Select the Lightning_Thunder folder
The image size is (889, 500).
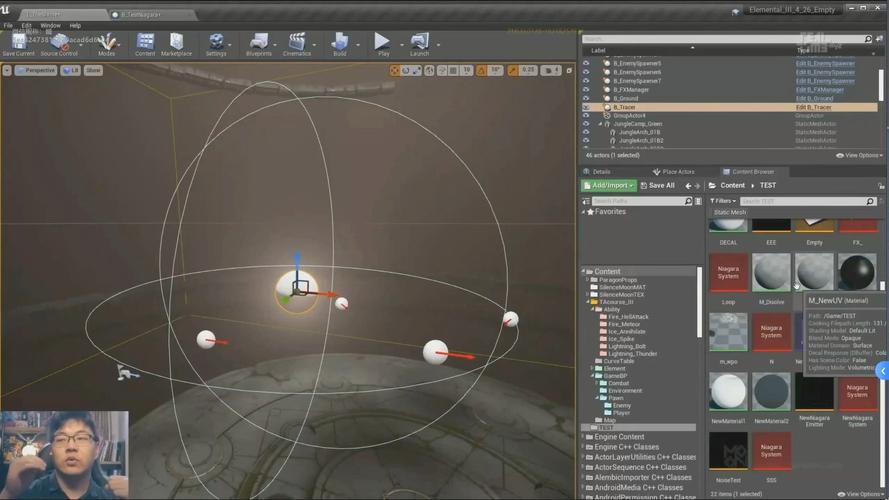pos(632,354)
